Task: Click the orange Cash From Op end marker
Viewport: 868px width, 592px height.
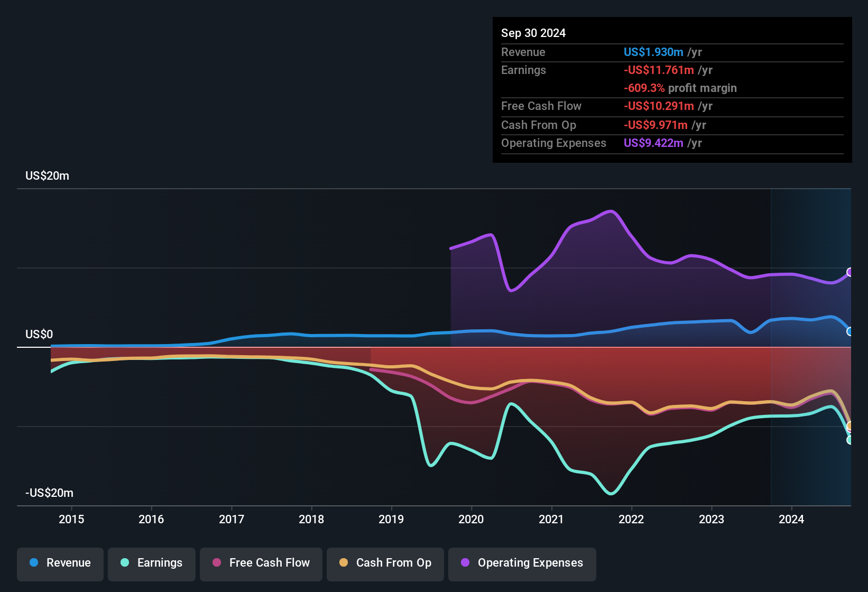Action: coord(850,425)
